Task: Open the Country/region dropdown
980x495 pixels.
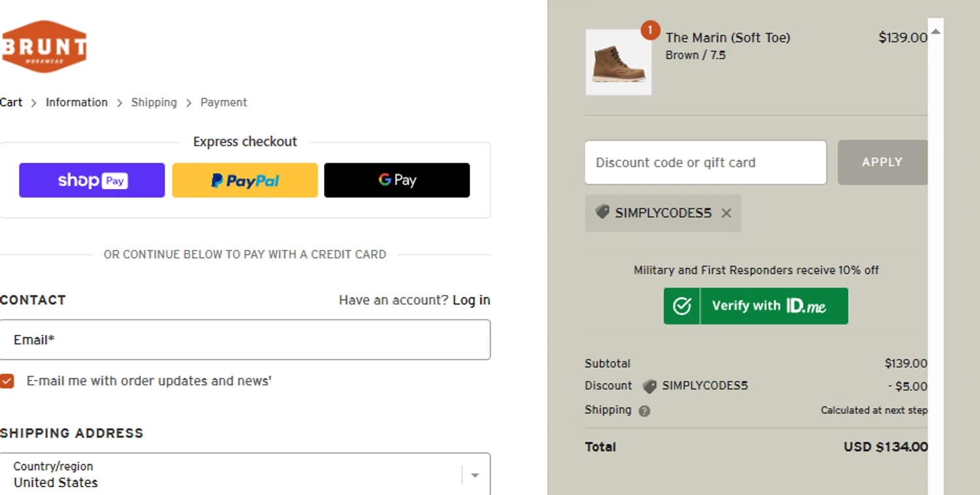Action: [245, 475]
